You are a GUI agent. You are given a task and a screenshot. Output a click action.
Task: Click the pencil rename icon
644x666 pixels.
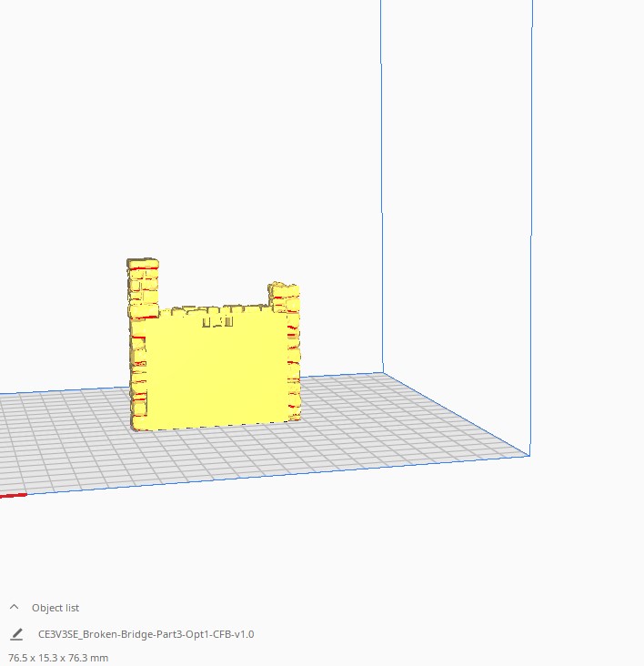tap(16, 634)
